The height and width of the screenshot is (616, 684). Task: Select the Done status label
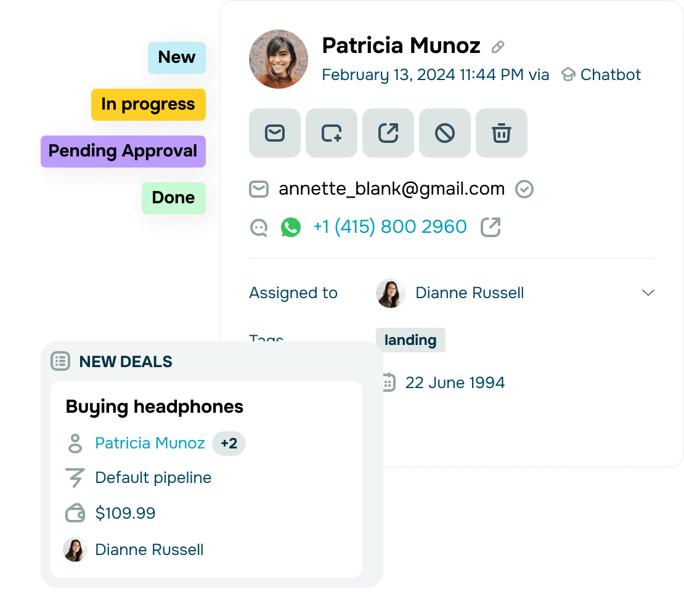[174, 198]
